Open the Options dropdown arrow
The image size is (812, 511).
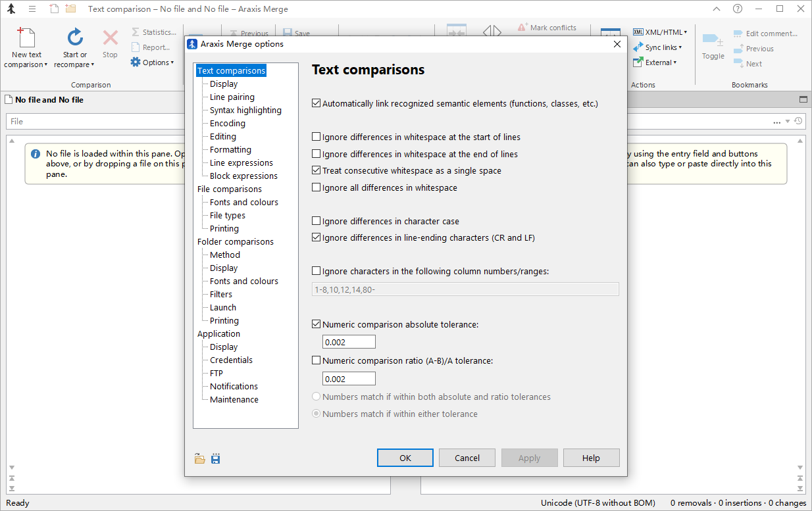pyautogui.click(x=172, y=63)
